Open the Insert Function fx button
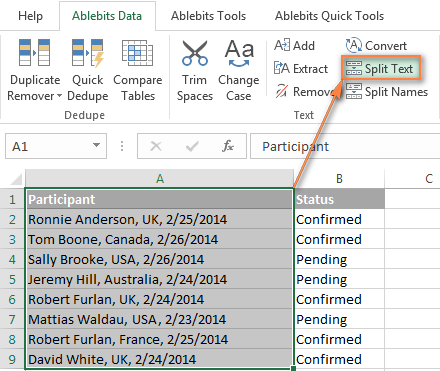 228,146
